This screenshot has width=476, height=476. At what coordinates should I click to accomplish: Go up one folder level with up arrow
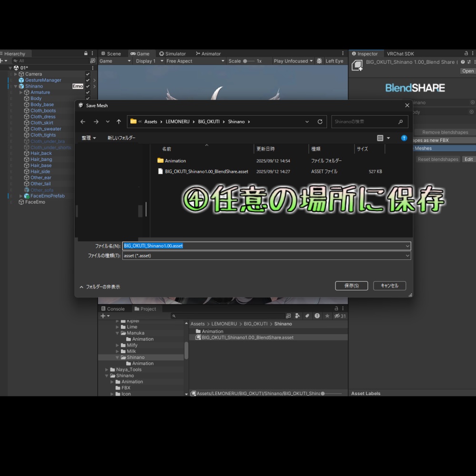click(119, 122)
